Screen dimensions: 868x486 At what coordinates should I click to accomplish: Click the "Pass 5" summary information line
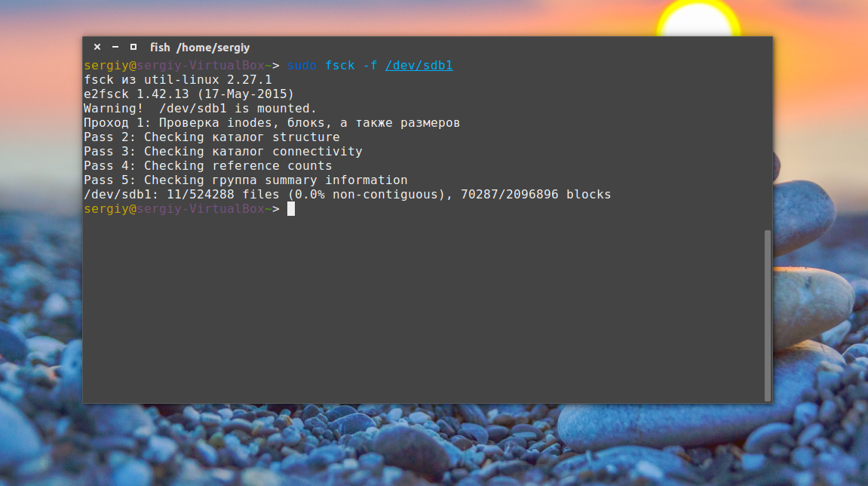(x=245, y=180)
